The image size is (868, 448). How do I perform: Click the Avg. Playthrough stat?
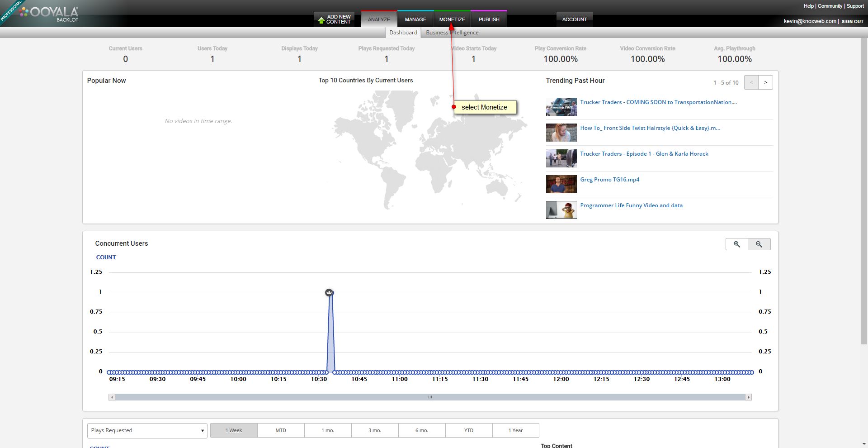click(735, 54)
